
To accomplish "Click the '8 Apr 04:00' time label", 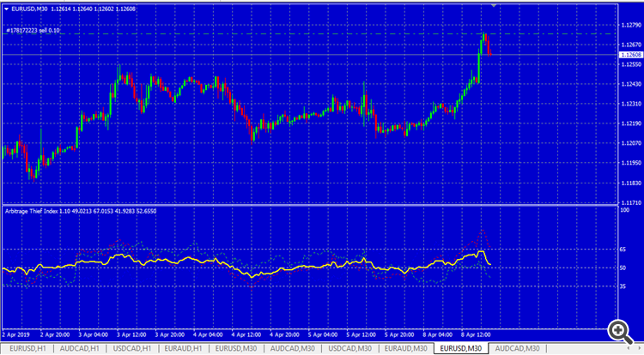I will (x=437, y=334).
